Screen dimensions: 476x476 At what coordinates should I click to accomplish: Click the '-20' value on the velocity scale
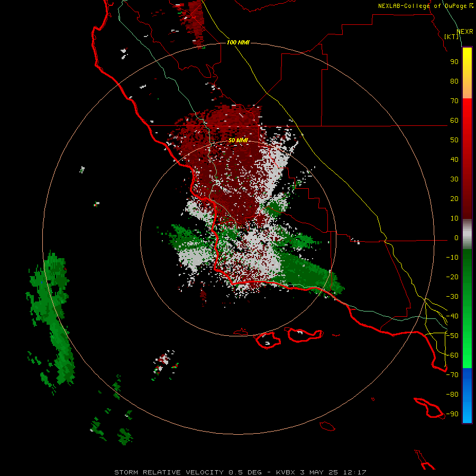coord(452,277)
